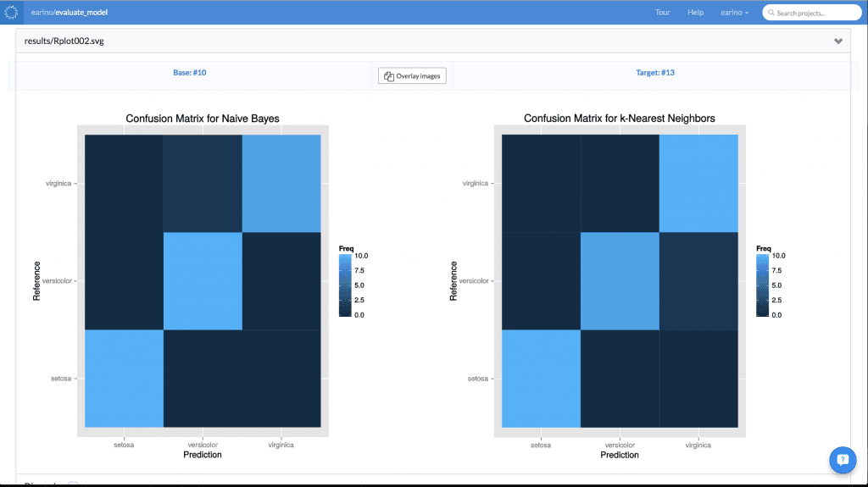This screenshot has width=868, height=487.
Task: Open the earino user dropdown
Action: point(734,12)
